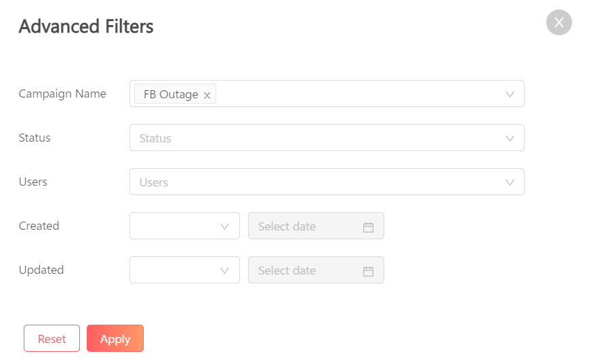The height and width of the screenshot is (364, 591).
Task: Close the Advanced Filters dialog
Action: click(x=559, y=22)
